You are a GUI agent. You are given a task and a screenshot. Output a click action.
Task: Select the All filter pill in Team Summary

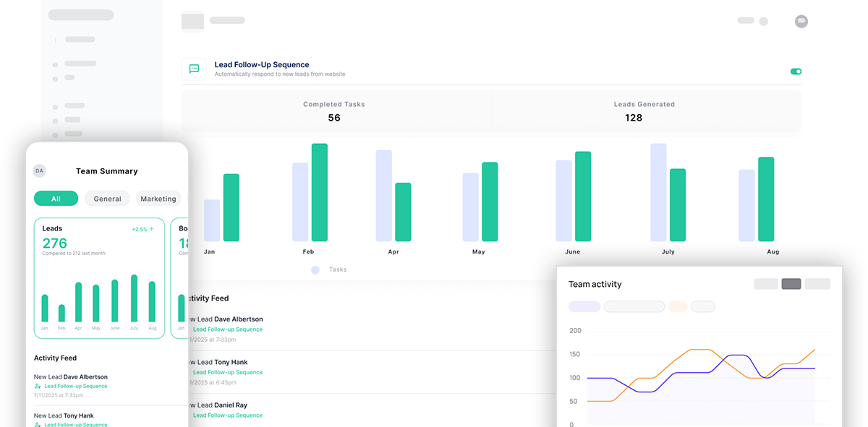(56, 198)
